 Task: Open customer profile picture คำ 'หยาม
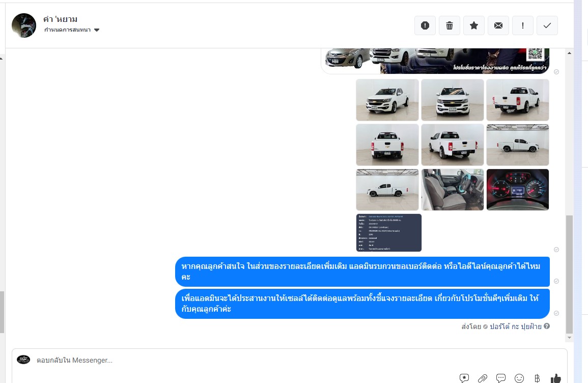(x=24, y=25)
